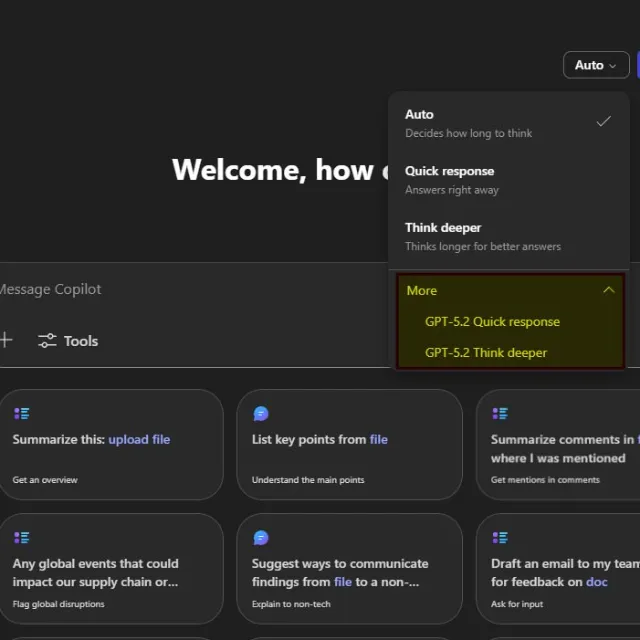This screenshot has height=640, width=640.
Task: Click the 'Get an overview' caption
Action: pos(45,480)
